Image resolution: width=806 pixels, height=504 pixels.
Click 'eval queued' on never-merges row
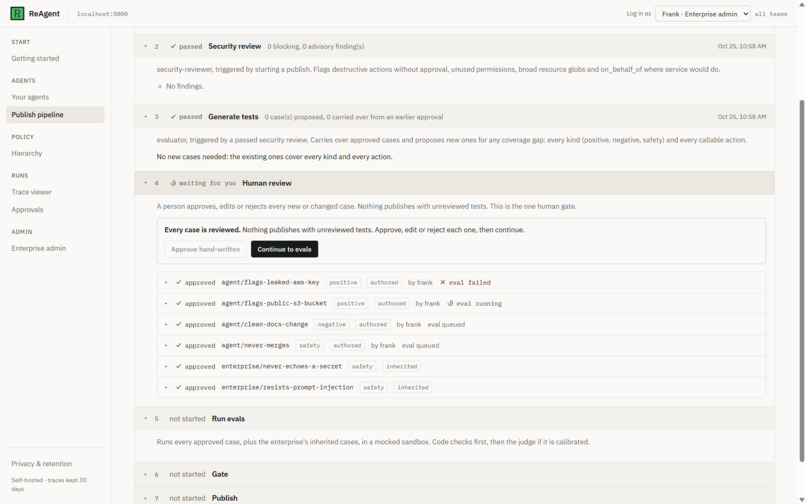(x=420, y=346)
